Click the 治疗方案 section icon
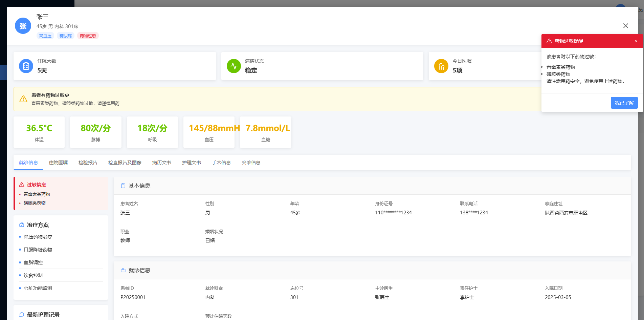Image resolution: width=644 pixels, height=320 pixels. tap(22, 225)
